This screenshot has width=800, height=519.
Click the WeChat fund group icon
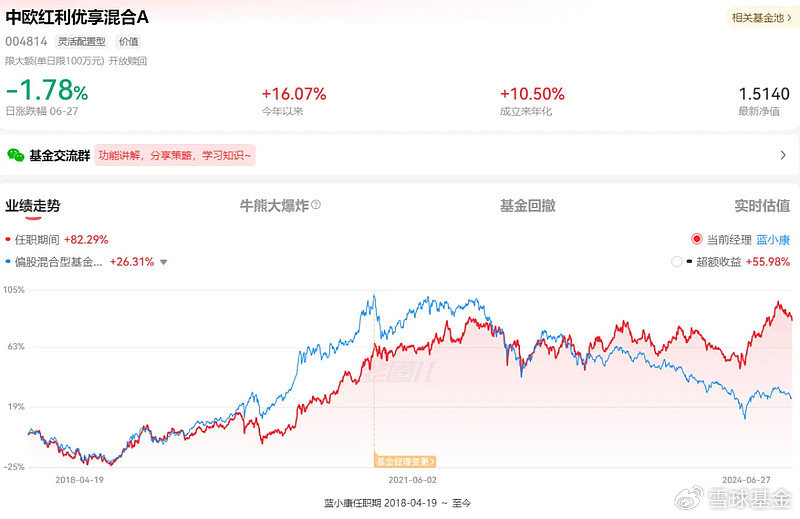[15, 155]
